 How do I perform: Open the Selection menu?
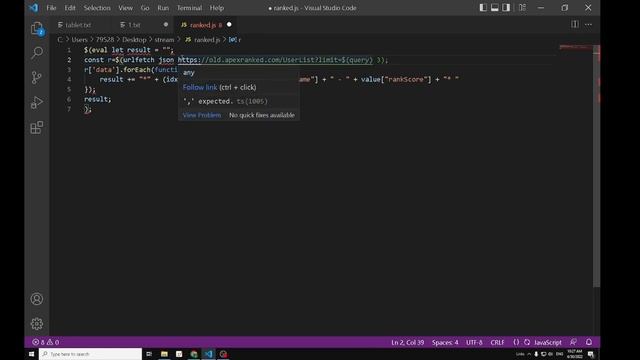(x=97, y=8)
